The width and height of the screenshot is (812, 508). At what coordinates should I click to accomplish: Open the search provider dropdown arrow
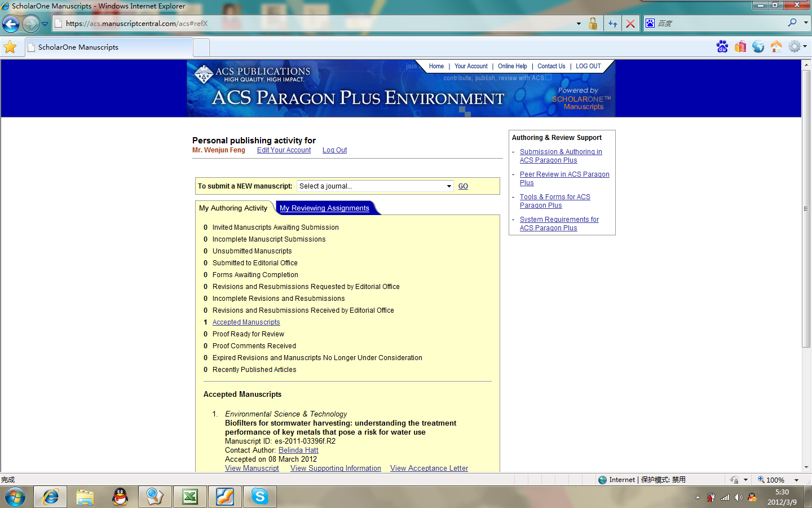806,23
